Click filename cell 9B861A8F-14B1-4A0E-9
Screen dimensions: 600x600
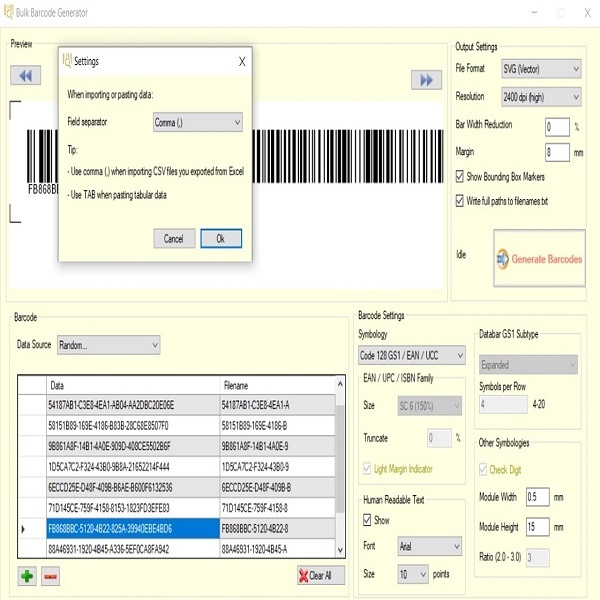click(x=277, y=446)
